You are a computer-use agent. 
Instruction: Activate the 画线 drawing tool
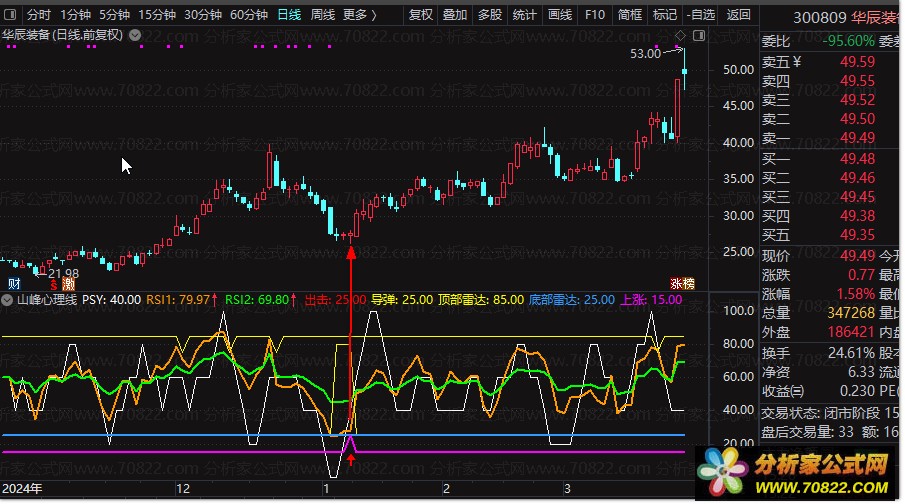coord(560,14)
